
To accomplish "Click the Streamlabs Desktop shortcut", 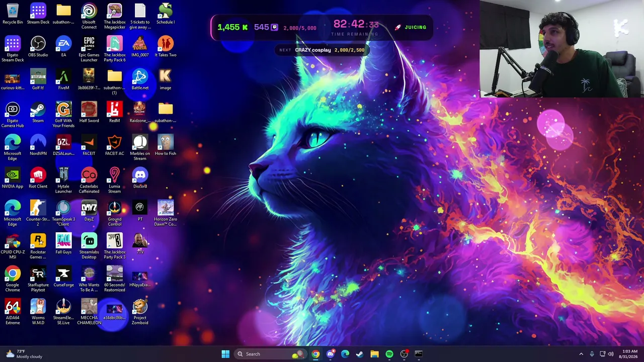I will pyautogui.click(x=89, y=246).
